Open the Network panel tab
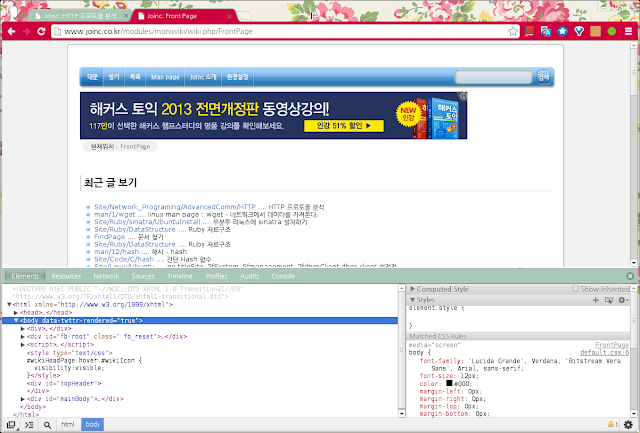This screenshot has width=640, height=433. [x=106, y=276]
